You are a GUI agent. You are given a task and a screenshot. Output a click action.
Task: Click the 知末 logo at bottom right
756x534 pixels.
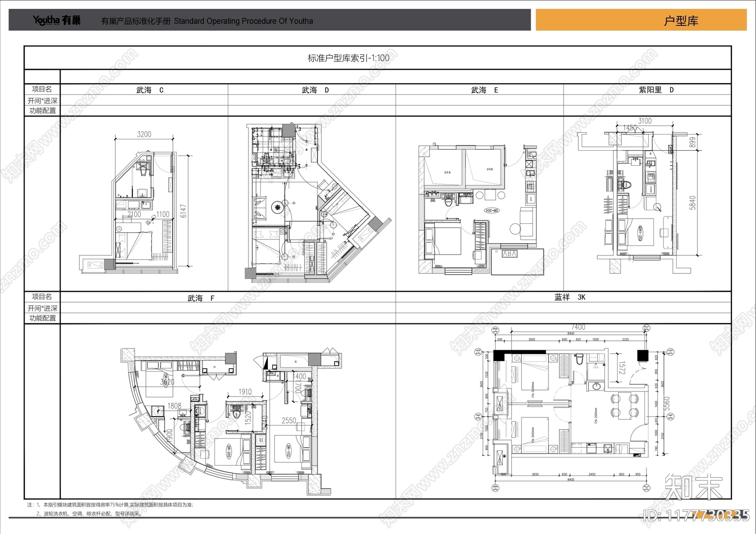(694, 488)
